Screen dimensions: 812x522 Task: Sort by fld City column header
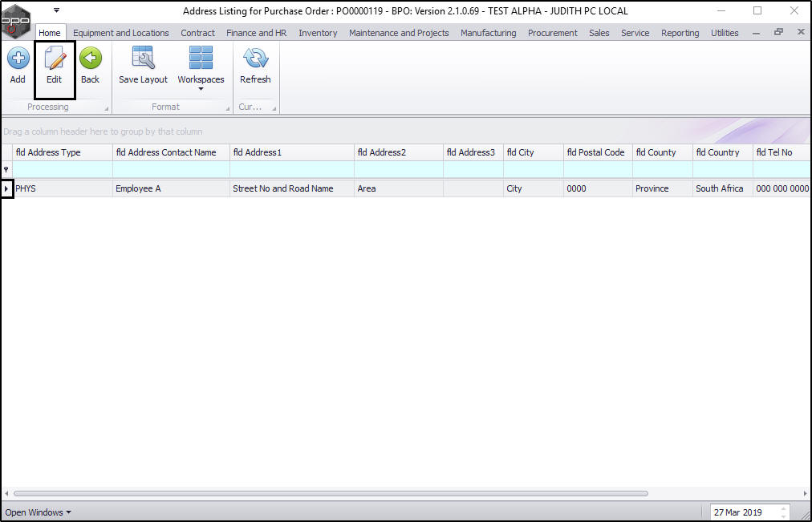point(534,152)
